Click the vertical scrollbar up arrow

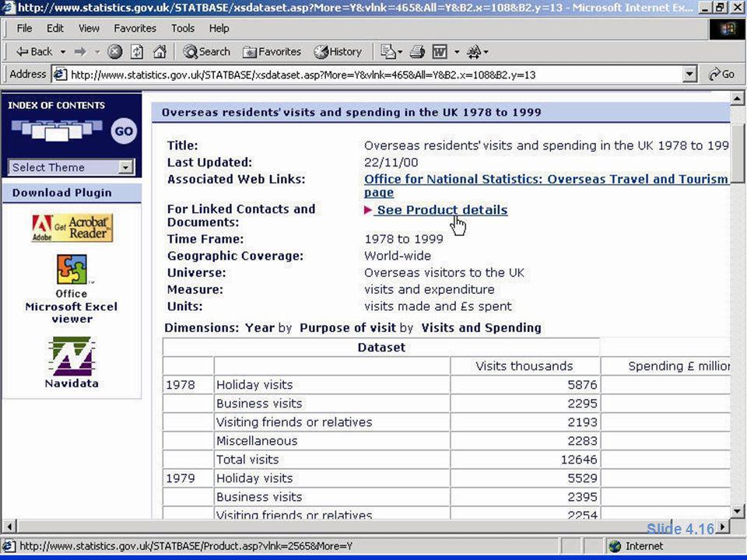(737, 99)
